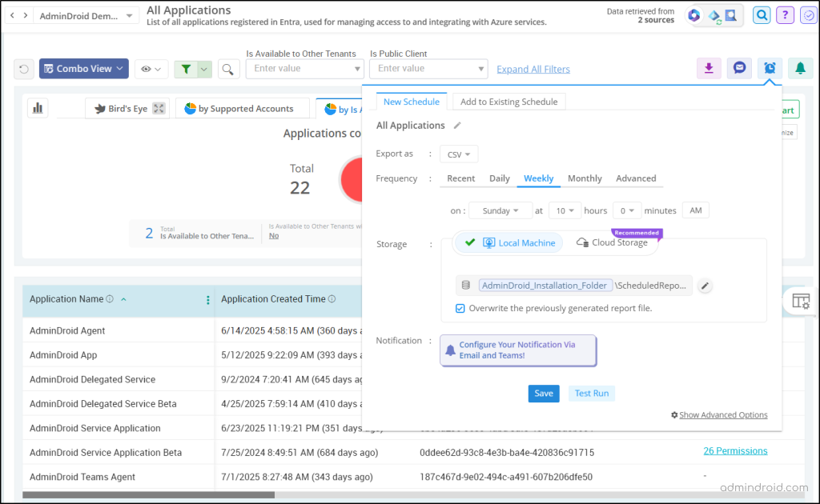This screenshot has width=820, height=504.
Task: Open the 26 Permissions link
Action: 735,450
